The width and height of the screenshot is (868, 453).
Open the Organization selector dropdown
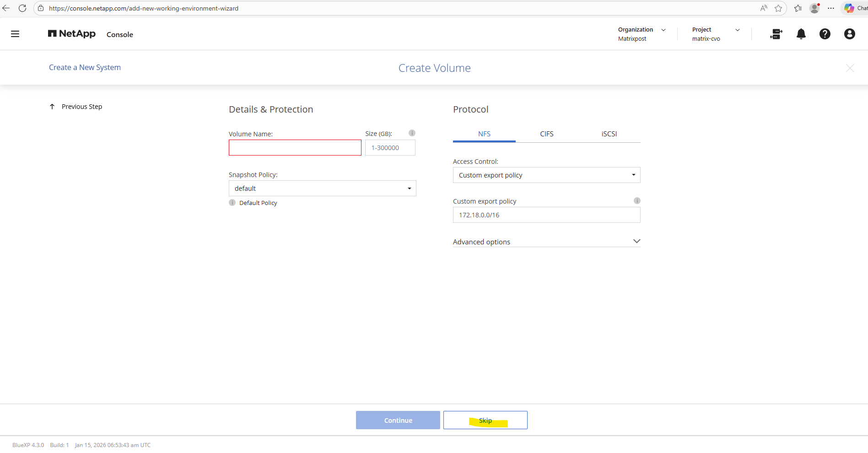coord(642,34)
